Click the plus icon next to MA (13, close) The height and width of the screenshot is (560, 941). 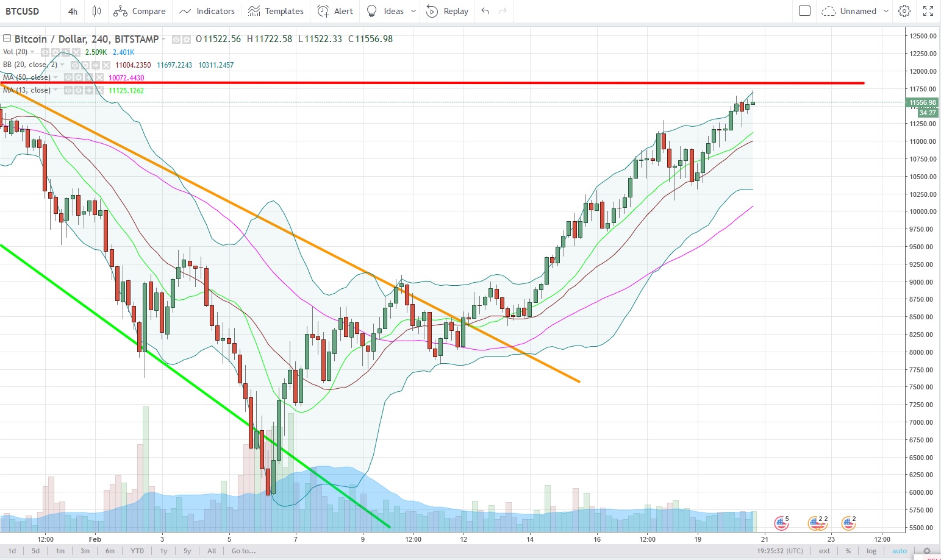pyautogui.click(x=89, y=90)
